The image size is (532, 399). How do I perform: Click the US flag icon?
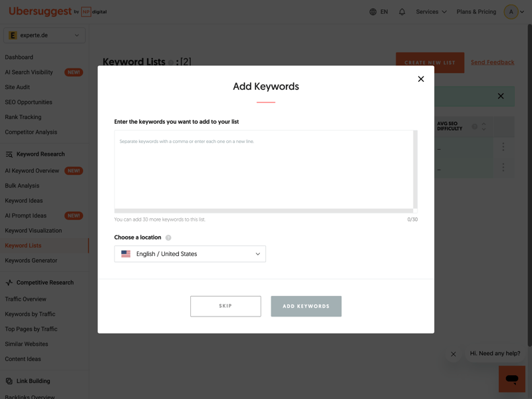tap(126, 254)
